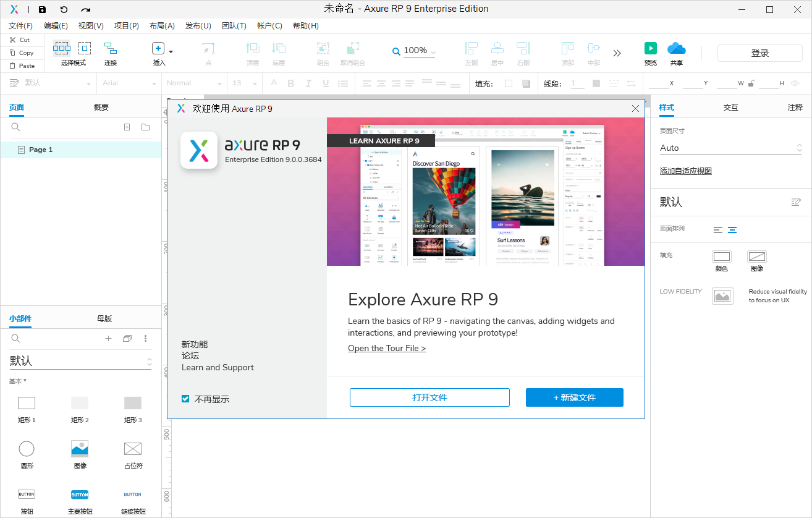Click the 线段 line color swatch
The width and height of the screenshot is (812, 518).
tap(596, 83)
